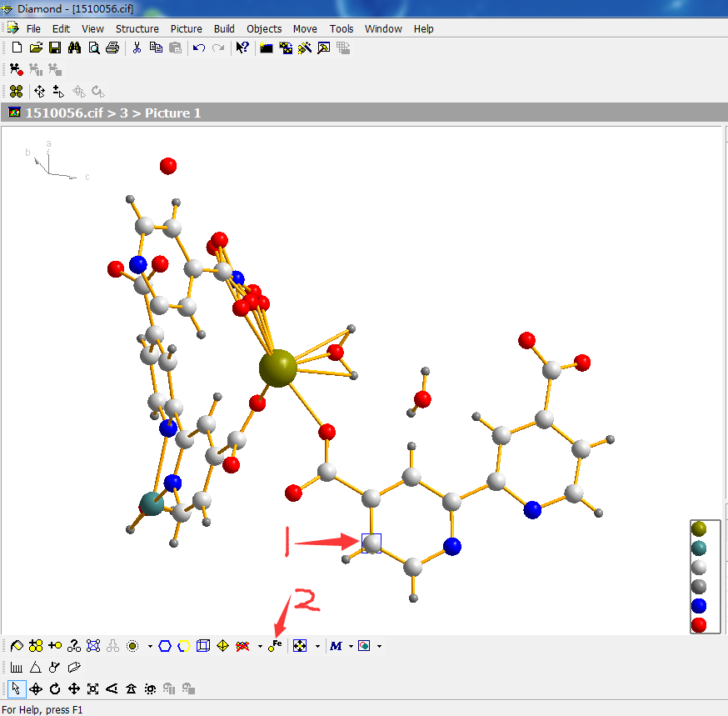Image resolution: width=728 pixels, height=716 pixels.
Task: Enable the circular-arrow rotate mode
Action: [55, 688]
